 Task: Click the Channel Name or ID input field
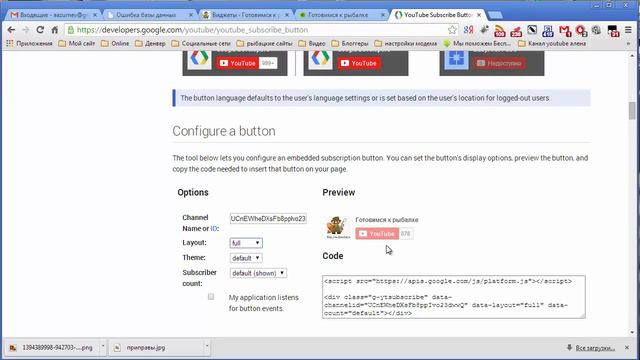tap(268, 218)
